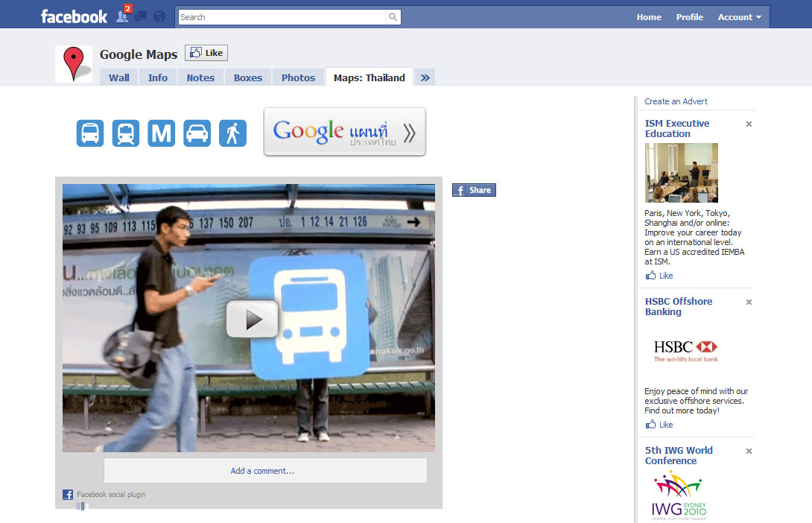This screenshot has height=523, width=812.
Task: Click the small slider handle below social plugin
Action: coord(82,507)
